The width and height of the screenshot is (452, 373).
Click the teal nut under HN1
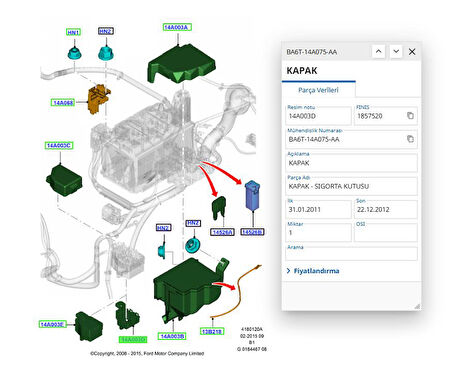(75, 53)
